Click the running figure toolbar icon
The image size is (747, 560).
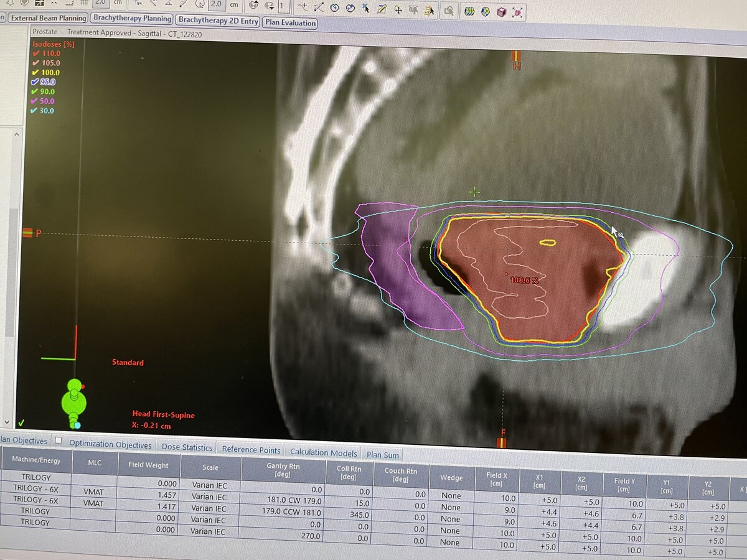430,10
